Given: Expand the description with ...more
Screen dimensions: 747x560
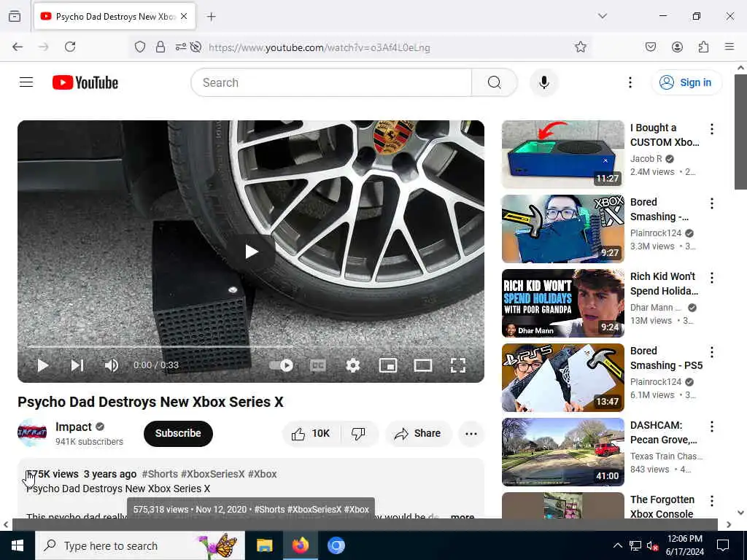Looking at the screenshot, I should (x=462, y=516).
